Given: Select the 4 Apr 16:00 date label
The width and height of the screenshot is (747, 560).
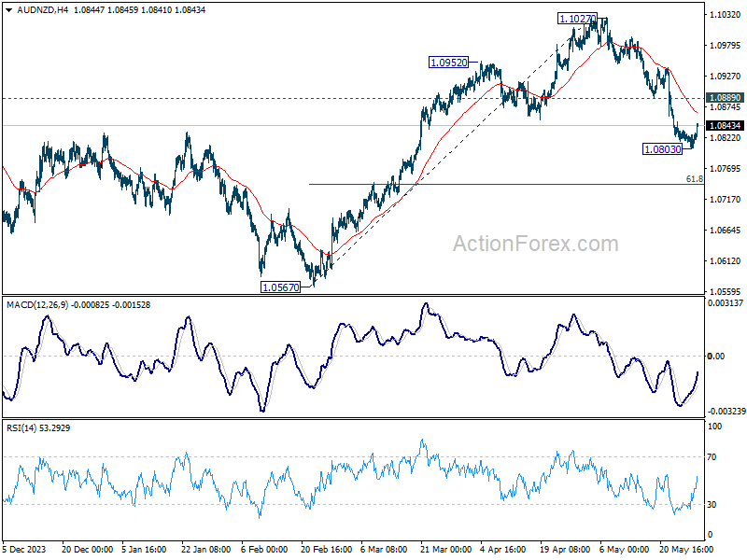Looking at the screenshot, I should 503,549.
